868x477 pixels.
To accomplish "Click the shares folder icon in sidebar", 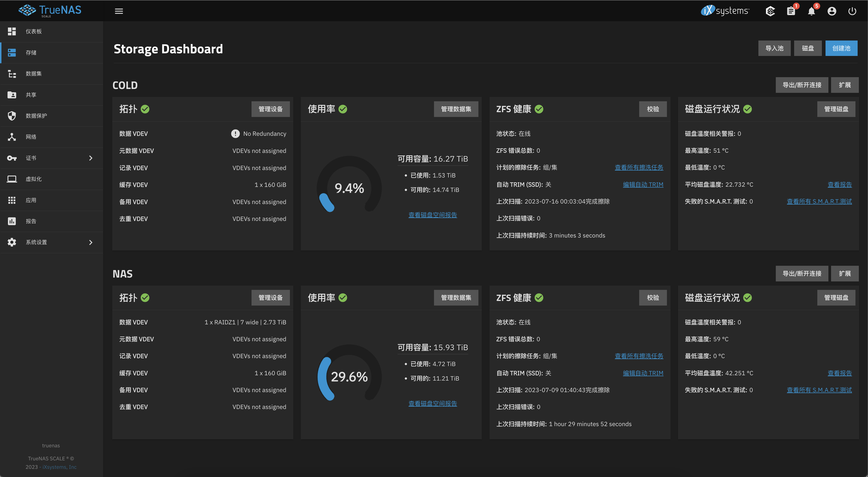I will coord(12,95).
